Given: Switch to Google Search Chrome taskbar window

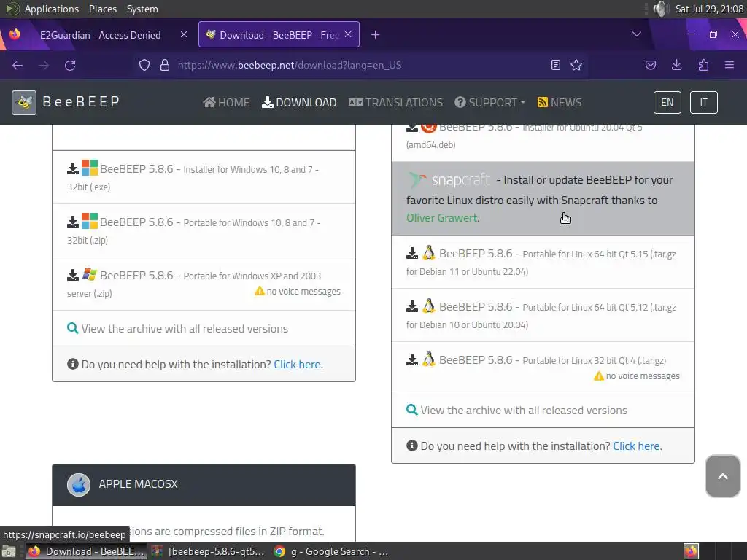Looking at the screenshot, I should (332, 551).
